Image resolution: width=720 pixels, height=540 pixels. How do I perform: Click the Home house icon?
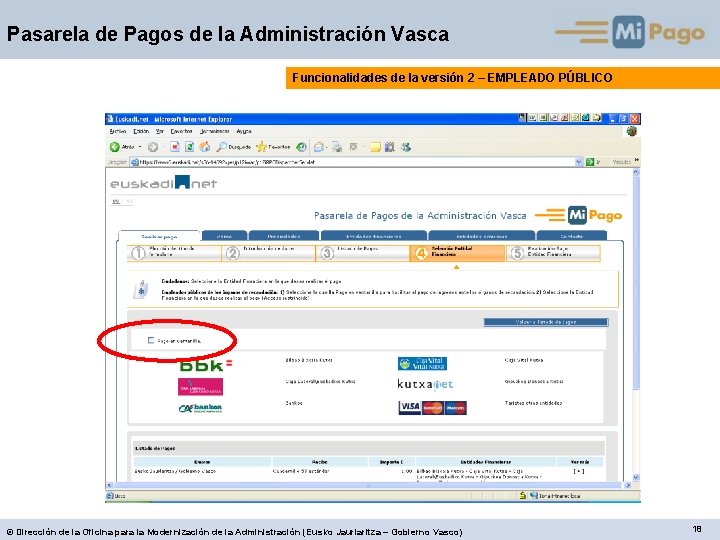(205, 147)
